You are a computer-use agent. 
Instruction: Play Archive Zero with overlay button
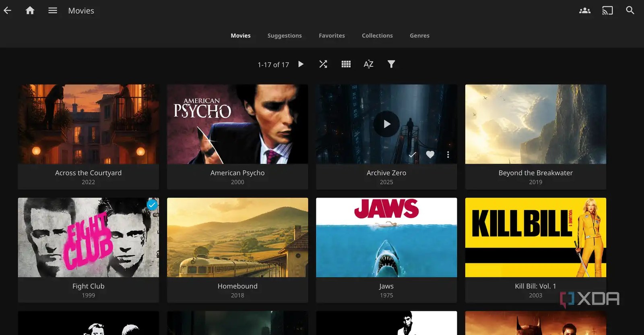[386, 124]
